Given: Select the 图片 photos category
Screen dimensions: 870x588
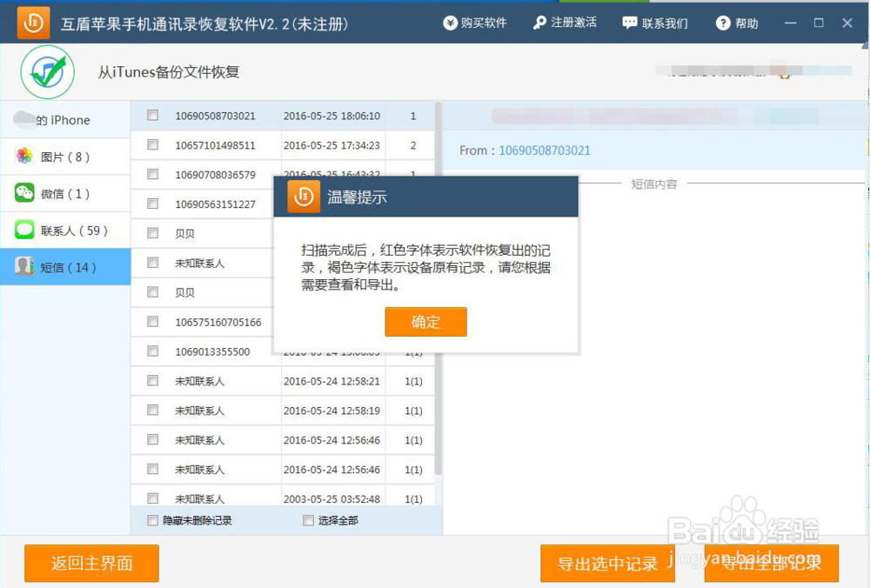Looking at the screenshot, I should coord(52,157).
